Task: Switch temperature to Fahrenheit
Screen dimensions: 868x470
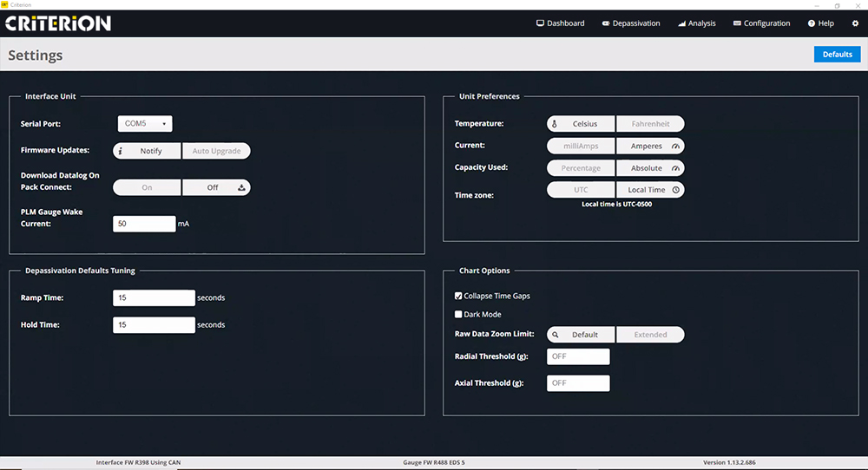Action: coord(650,124)
